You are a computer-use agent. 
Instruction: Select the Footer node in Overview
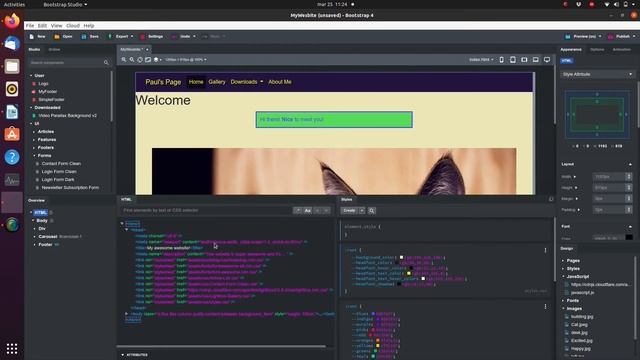(x=45, y=245)
